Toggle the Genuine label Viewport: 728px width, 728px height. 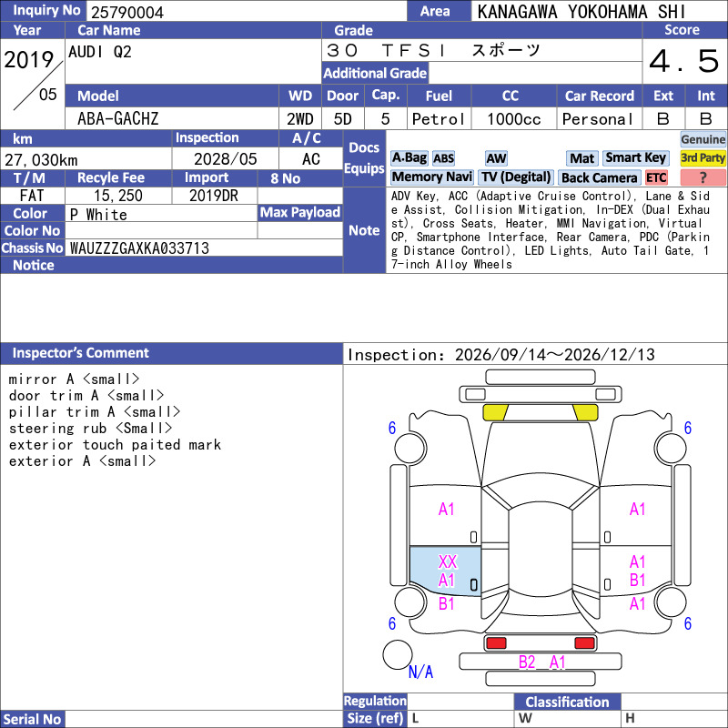coord(703,139)
